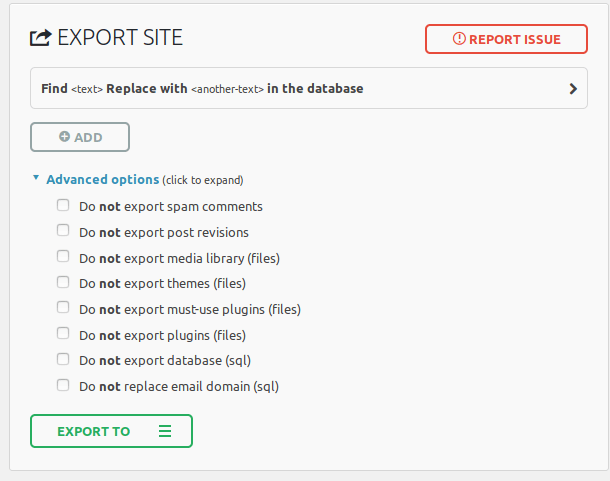Collapse the Advanced options triangle

[36, 178]
